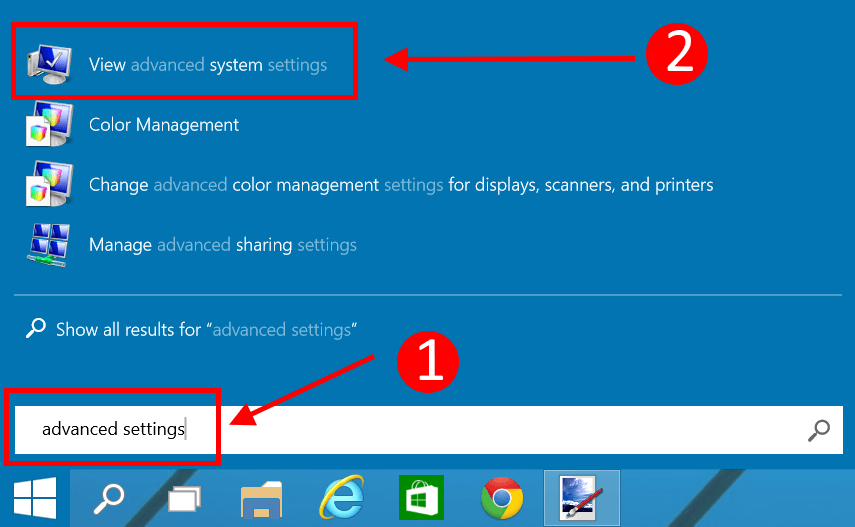This screenshot has height=527, width=855.
Task: Switch to the Paint app in the taskbar
Action: (582, 498)
